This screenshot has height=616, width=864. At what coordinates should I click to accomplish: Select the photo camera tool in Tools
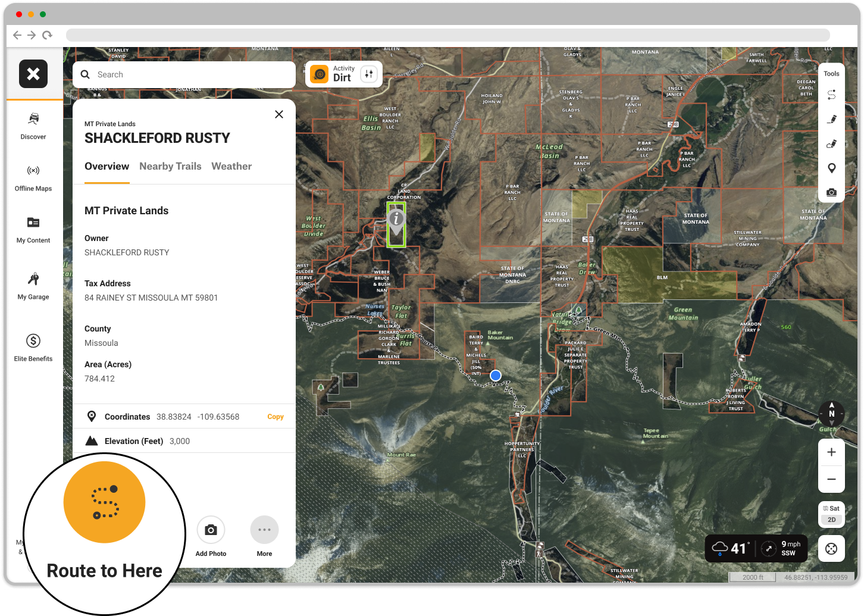pos(831,192)
